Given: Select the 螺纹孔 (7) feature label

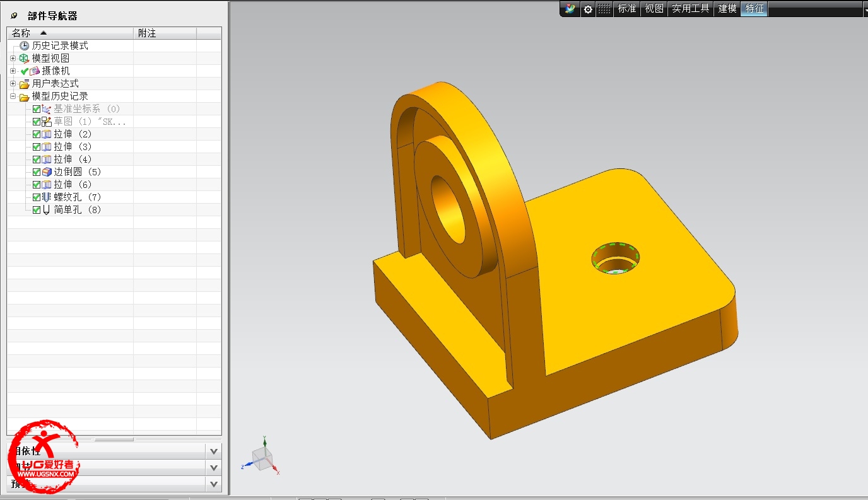Looking at the screenshot, I should click(x=77, y=197).
